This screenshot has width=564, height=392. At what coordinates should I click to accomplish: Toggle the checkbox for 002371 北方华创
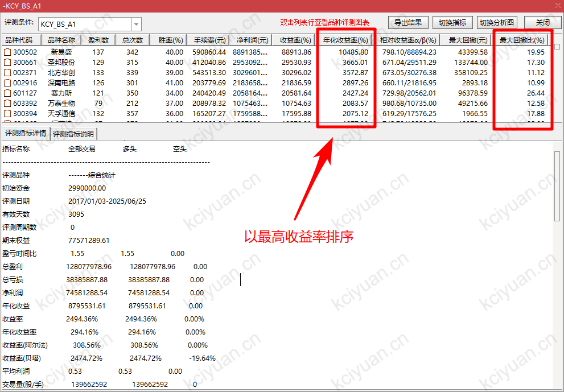pyautogui.click(x=7, y=73)
